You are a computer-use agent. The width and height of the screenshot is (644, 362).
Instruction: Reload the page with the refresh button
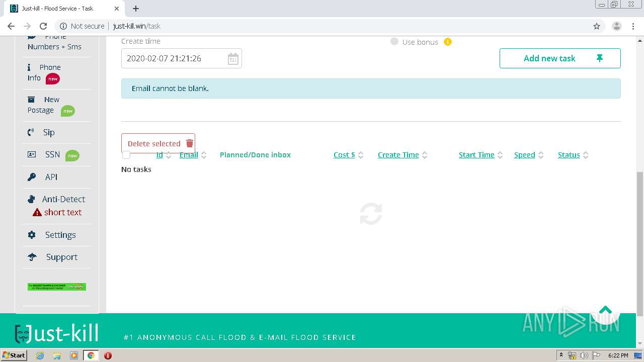pyautogui.click(x=43, y=26)
